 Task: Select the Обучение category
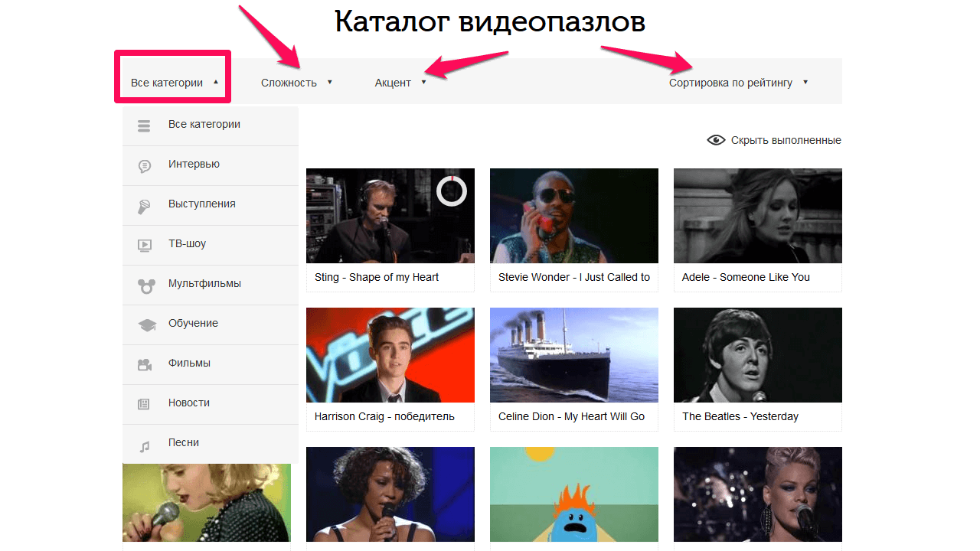click(x=211, y=325)
